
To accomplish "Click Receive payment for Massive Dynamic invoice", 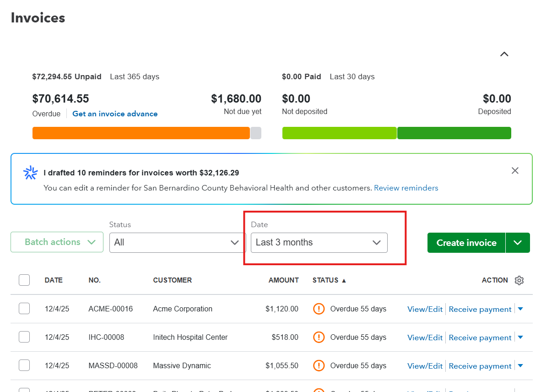I will 480,366.
